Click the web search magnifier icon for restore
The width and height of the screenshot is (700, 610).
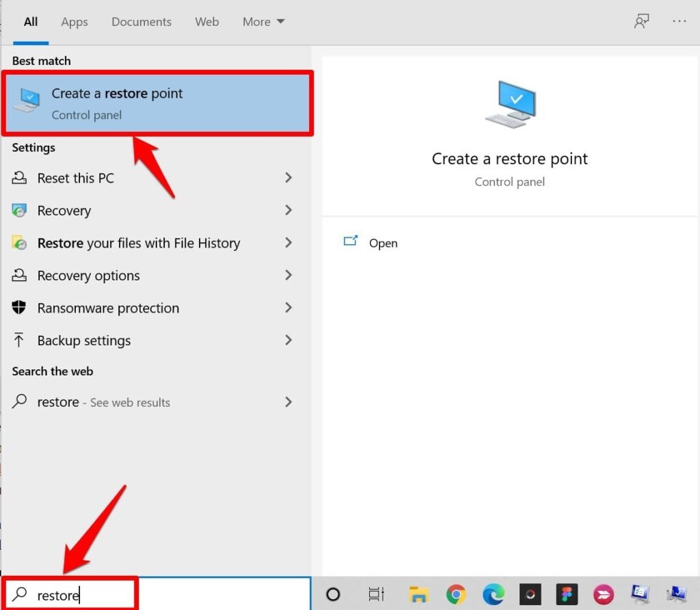19,401
